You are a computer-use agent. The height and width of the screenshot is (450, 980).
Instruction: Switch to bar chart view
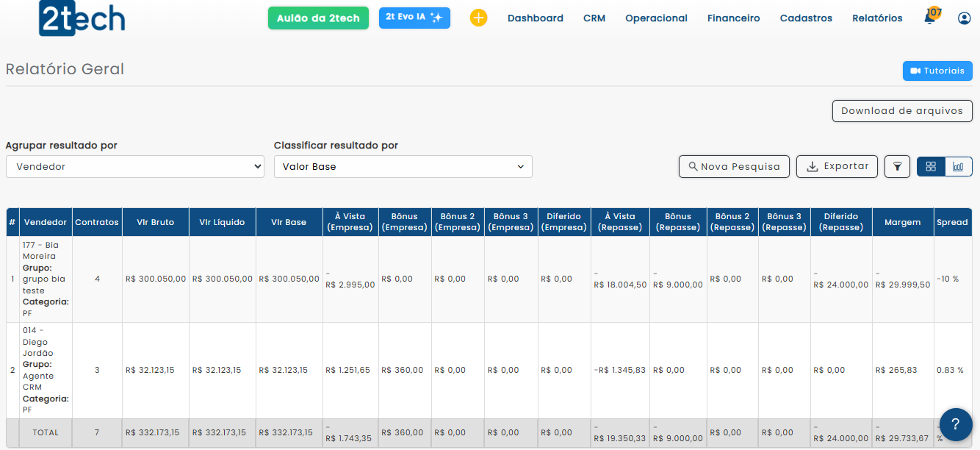tap(958, 167)
